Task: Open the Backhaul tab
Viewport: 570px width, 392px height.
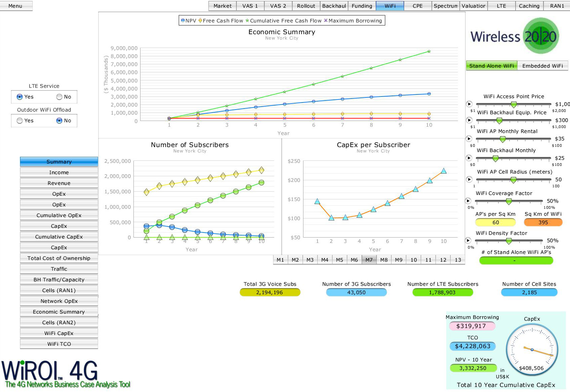Action: point(334,6)
